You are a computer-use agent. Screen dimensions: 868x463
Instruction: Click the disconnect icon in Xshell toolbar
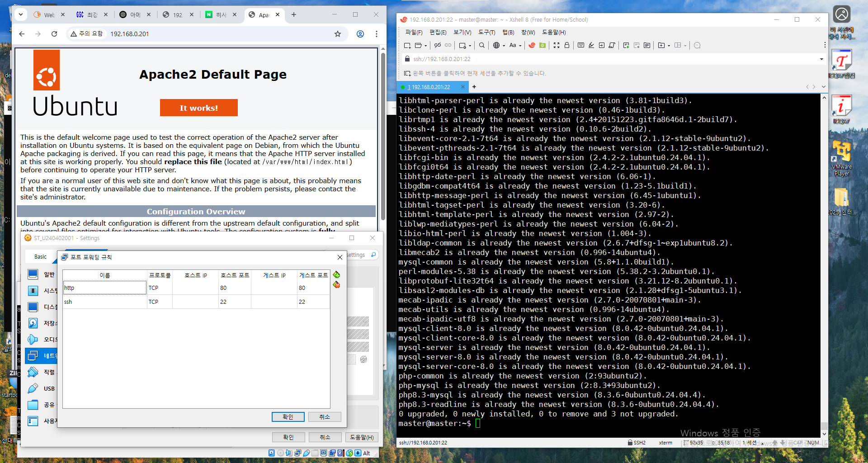coord(437,45)
